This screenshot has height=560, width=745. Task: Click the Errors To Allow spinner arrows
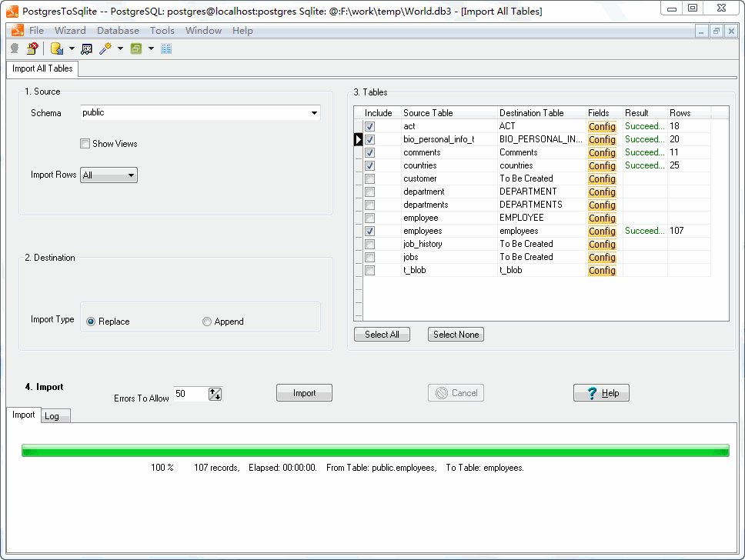point(215,394)
